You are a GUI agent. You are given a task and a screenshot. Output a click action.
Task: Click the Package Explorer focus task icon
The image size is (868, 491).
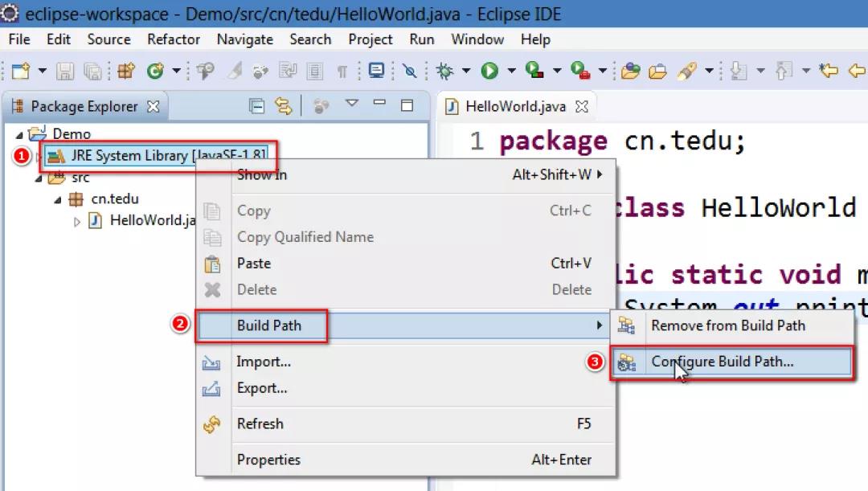tap(321, 106)
